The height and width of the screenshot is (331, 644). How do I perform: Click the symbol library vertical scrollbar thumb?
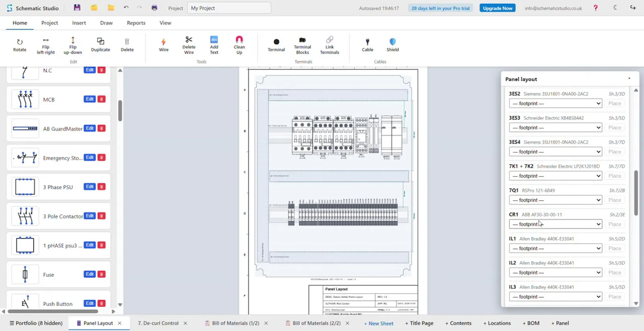point(120,111)
